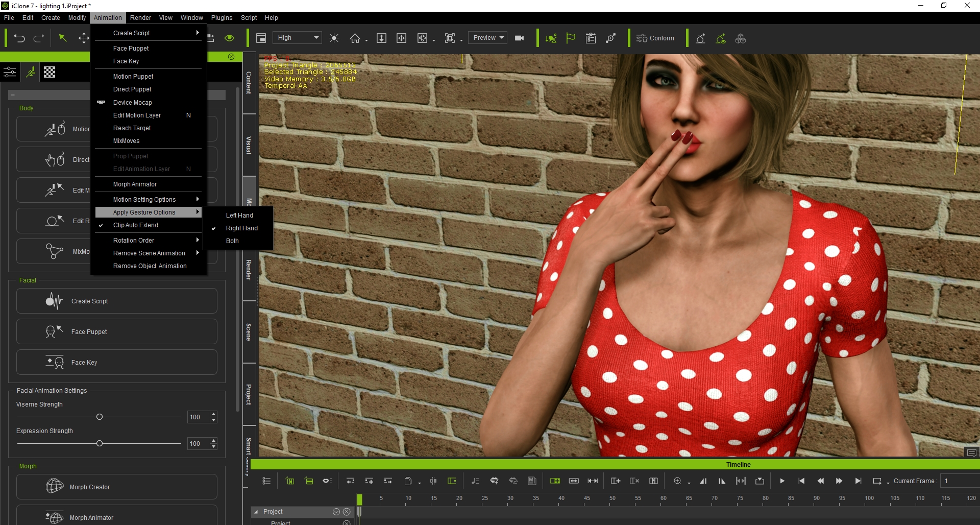This screenshot has width=980, height=525.
Task: Collapse the Project tree in timeline
Action: pos(256,512)
